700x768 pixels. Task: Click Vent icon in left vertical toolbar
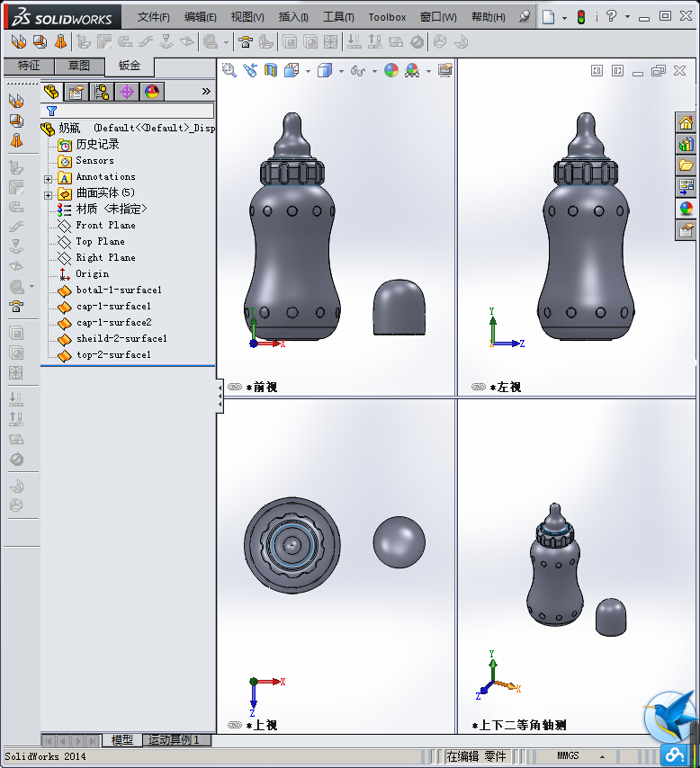(16, 372)
